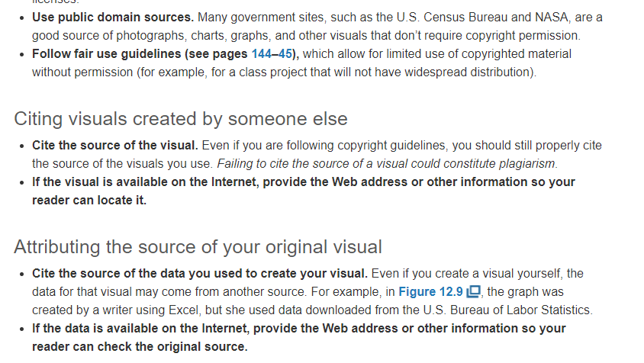Click the bold sentence If the data is available

point(299,338)
